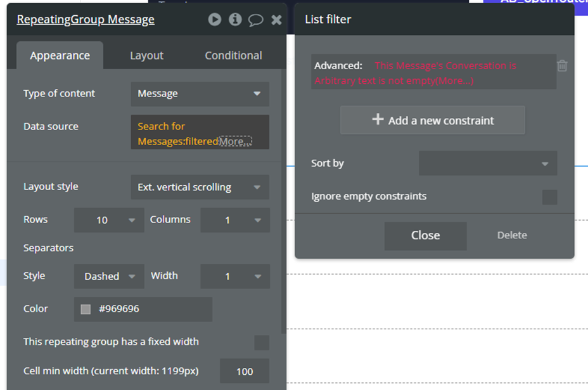Click Add a new constraint button
Viewport: 588px width, 390px height.
pyautogui.click(x=432, y=120)
